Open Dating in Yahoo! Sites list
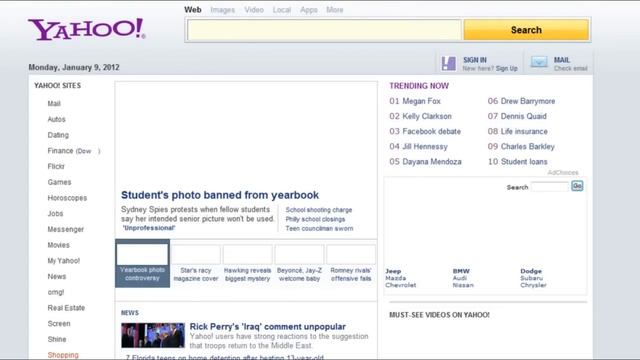Image resolution: width=640 pixels, height=360 pixels. 58,135
